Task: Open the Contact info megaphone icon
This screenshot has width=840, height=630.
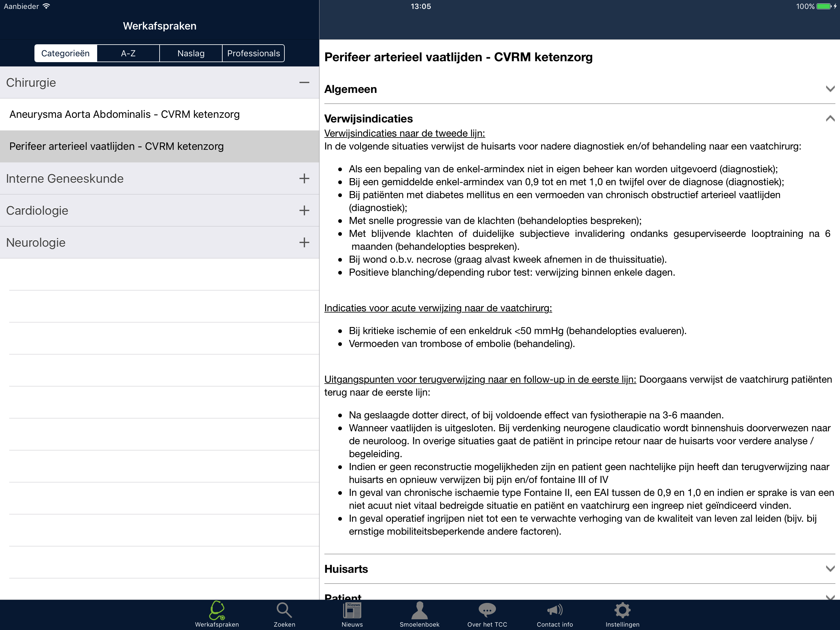Action: pos(555,610)
